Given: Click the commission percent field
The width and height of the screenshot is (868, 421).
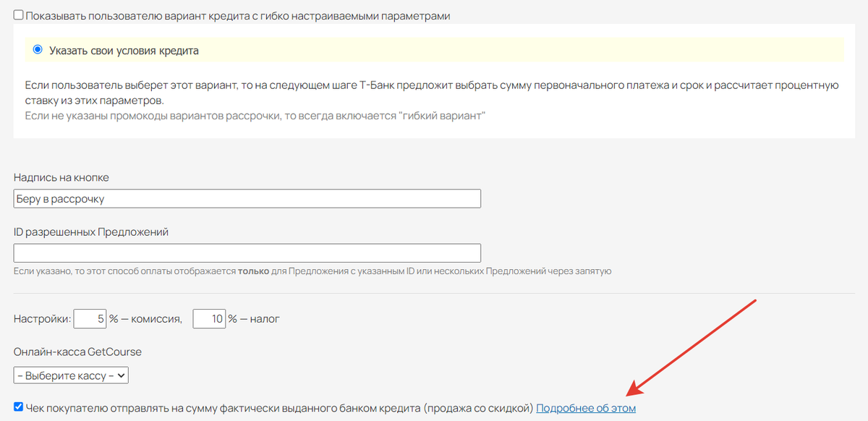Looking at the screenshot, I should tap(90, 319).
